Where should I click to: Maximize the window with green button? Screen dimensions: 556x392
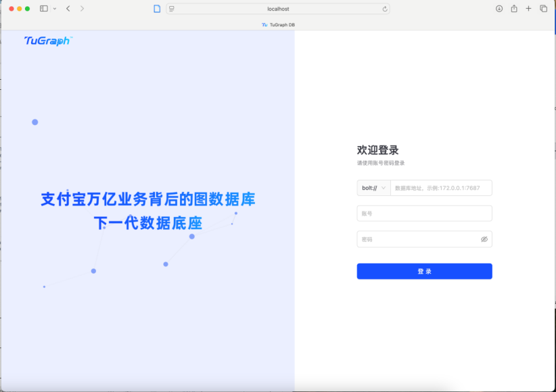(27, 9)
